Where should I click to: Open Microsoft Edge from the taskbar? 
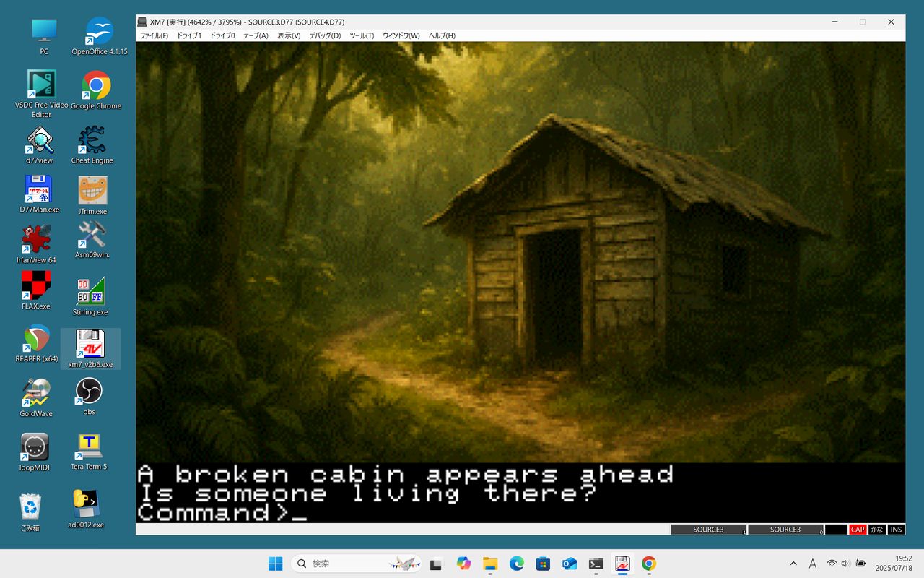(516, 564)
